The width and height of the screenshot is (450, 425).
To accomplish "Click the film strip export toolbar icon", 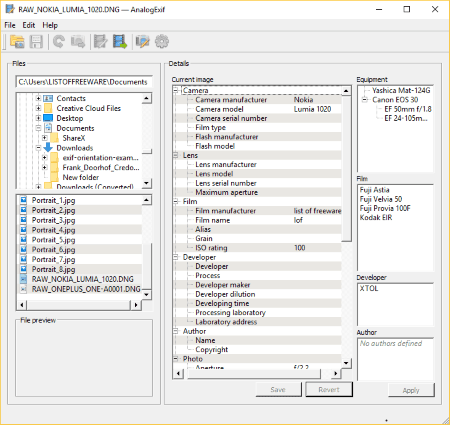I will [x=120, y=42].
